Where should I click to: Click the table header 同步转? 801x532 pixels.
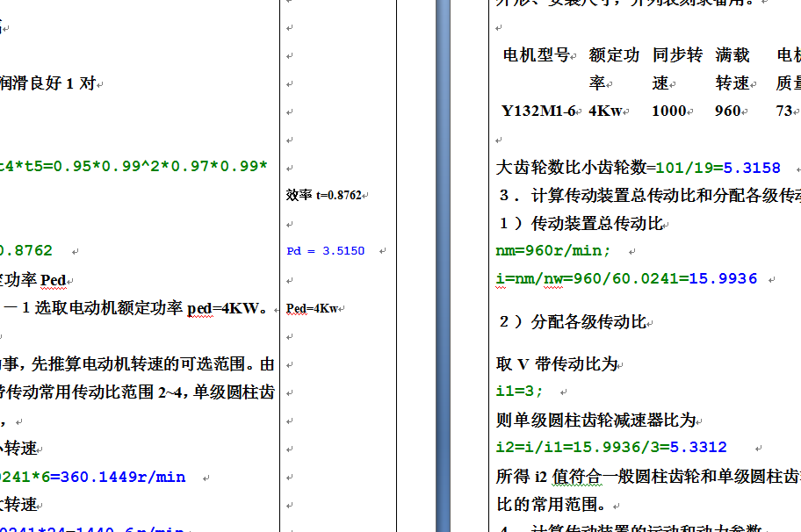pyautogui.click(x=677, y=54)
